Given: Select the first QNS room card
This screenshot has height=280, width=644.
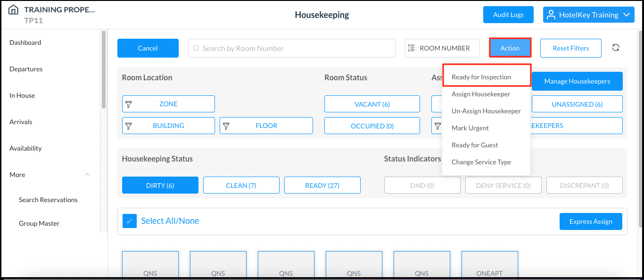Looking at the screenshot, I should point(150,267).
